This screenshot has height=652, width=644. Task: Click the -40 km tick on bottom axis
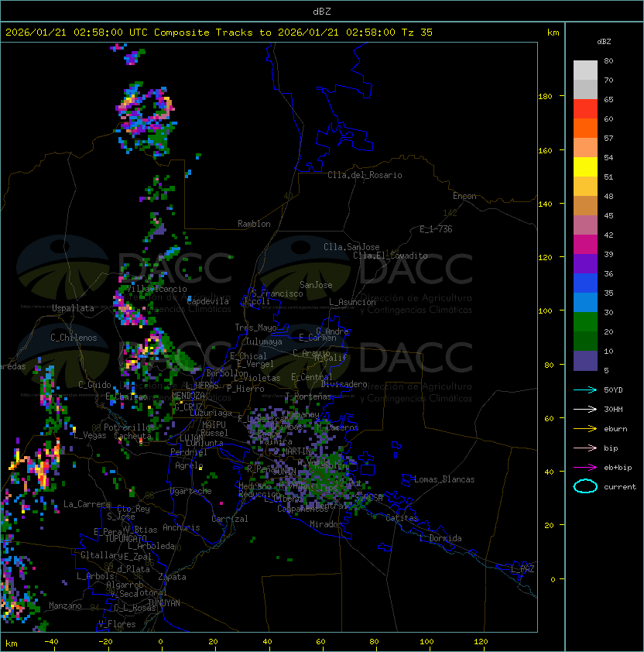tap(51, 642)
